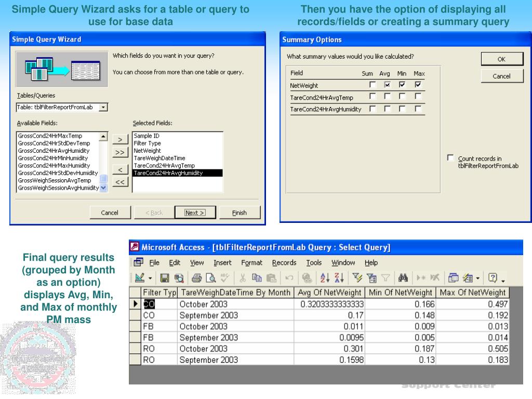
Task: Open the Tools menu
Action: pos(314,262)
